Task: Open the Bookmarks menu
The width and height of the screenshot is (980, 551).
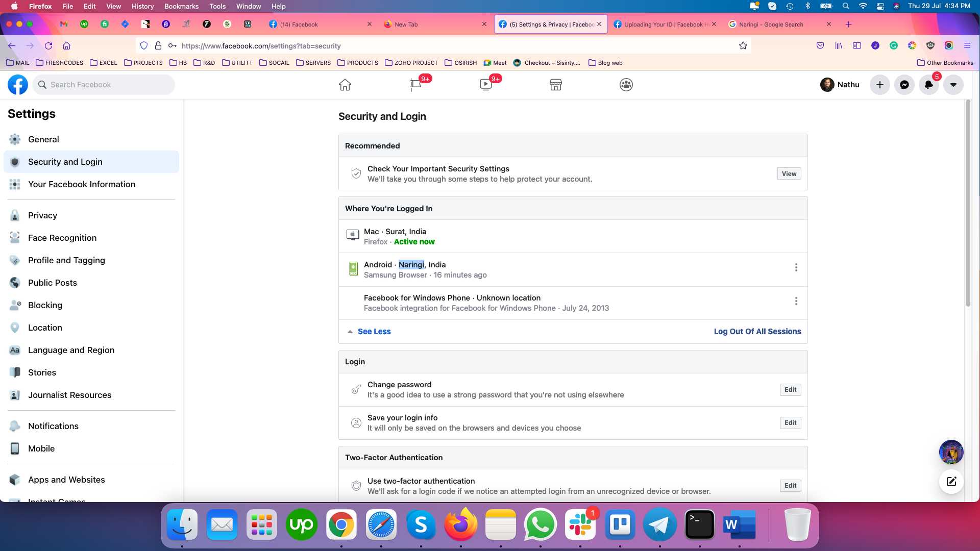Action: (181, 6)
